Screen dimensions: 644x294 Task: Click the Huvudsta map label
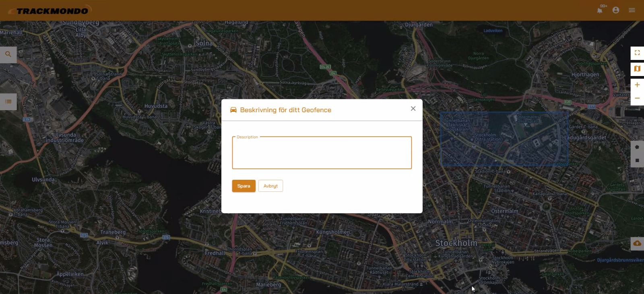tap(156, 106)
